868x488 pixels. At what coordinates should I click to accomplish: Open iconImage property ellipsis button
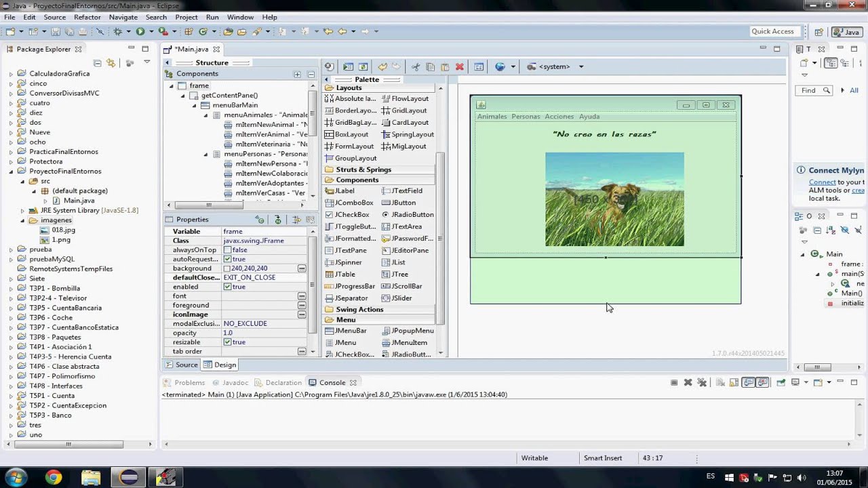[302, 314]
